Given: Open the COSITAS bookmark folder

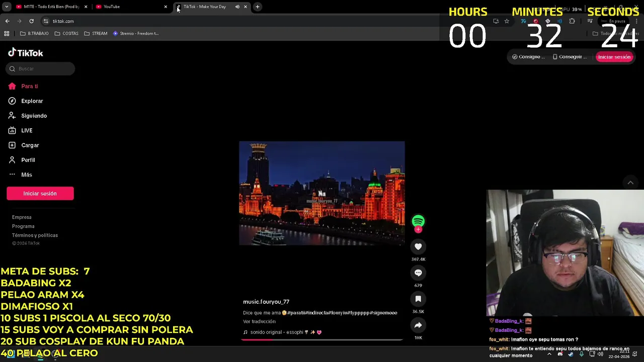Looking at the screenshot, I should pyautogui.click(x=66, y=34).
